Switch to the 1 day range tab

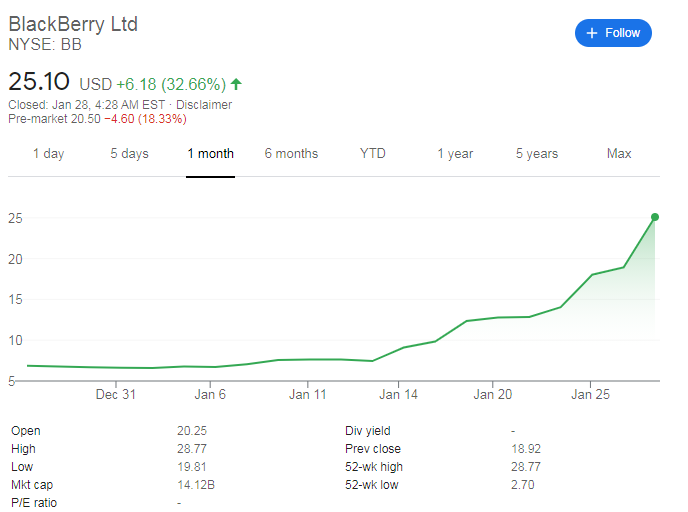[x=49, y=154]
